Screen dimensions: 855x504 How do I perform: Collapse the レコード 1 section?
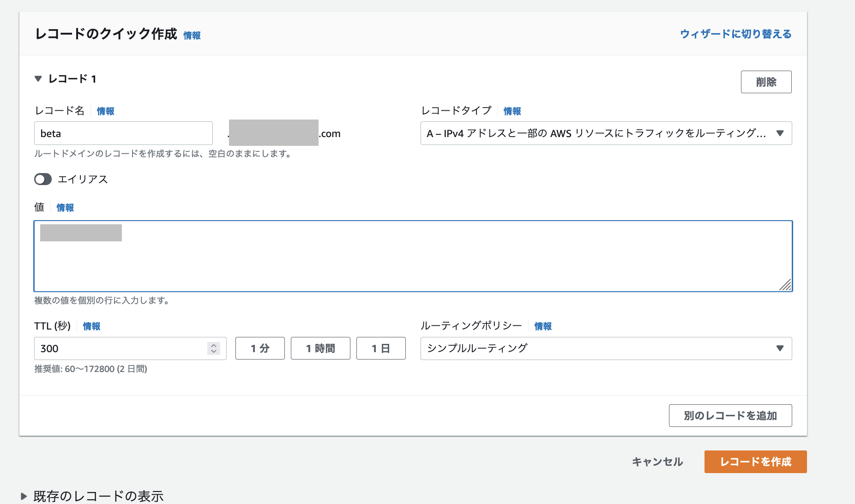click(38, 78)
